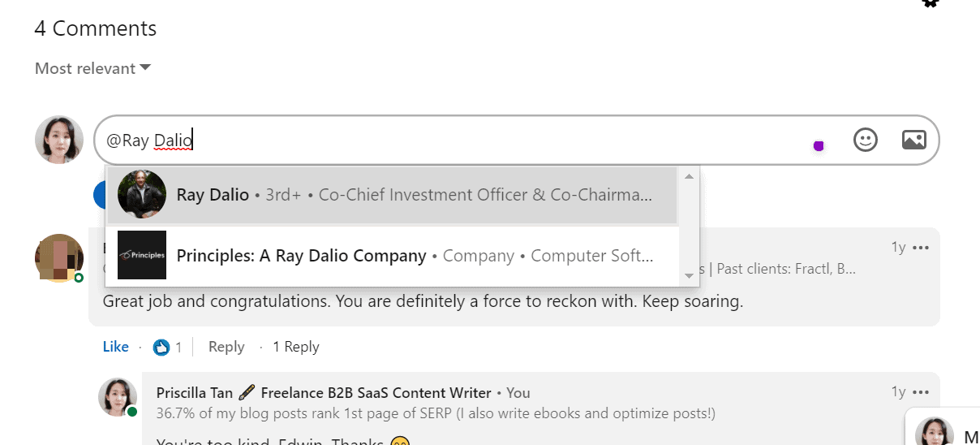Open the Ray Dalio profile photo suggestion
Image resolution: width=980 pixels, height=445 pixels.
tap(142, 195)
